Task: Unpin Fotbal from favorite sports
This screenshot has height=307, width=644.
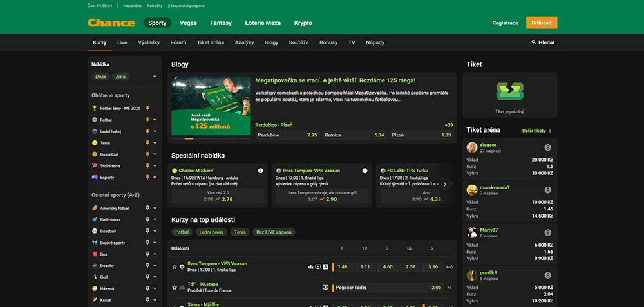Action: coord(147,120)
